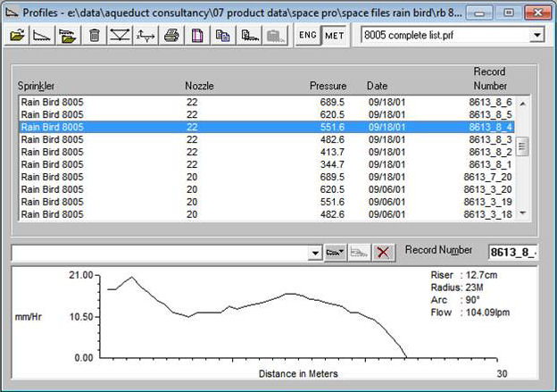Screen dimensions: 557x392
Task: Switch units to ENG
Action: click(308, 35)
